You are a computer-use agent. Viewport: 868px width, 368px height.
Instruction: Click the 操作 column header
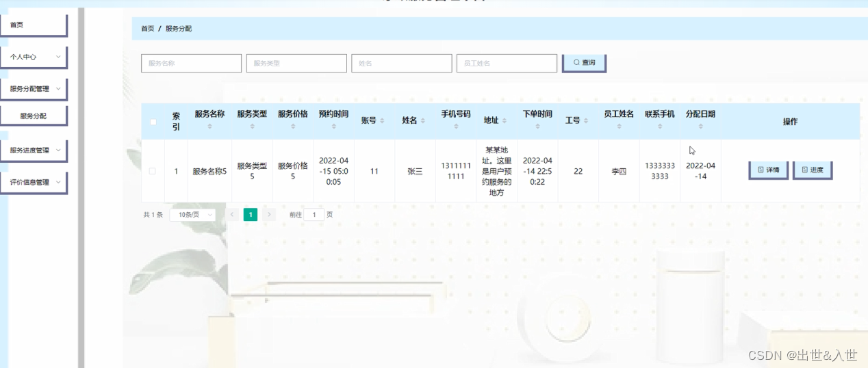pos(790,122)
